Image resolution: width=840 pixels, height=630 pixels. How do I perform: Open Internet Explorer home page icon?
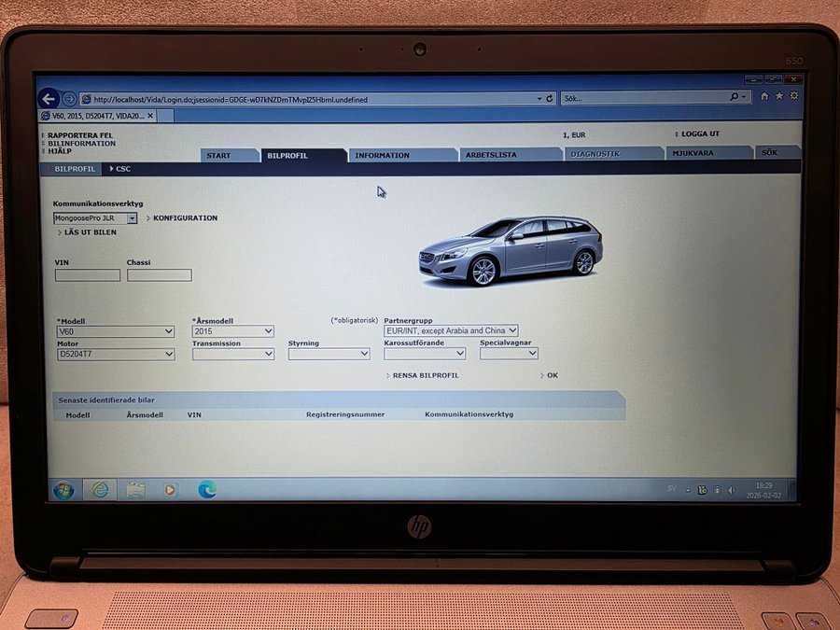coord(765,96)
